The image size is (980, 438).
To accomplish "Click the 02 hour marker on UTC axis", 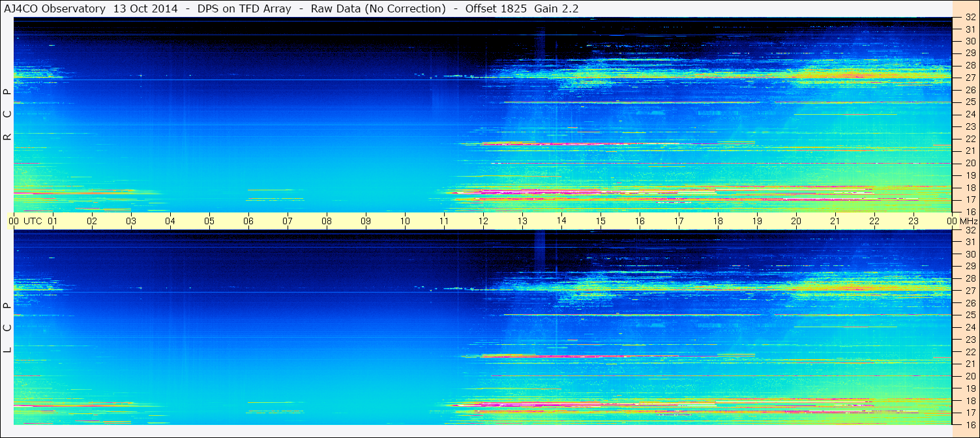I will (92, 222).
